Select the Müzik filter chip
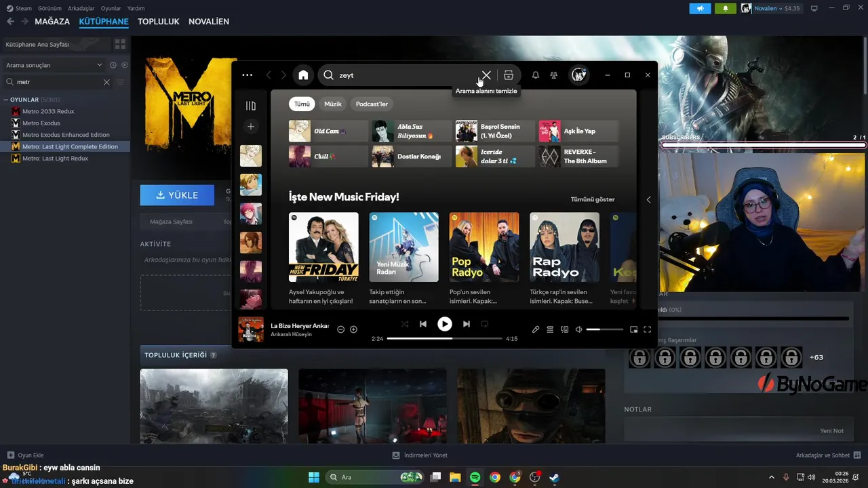Image resolution: width=868 pixels, height=488 pixels. click(x=333, y=104)
